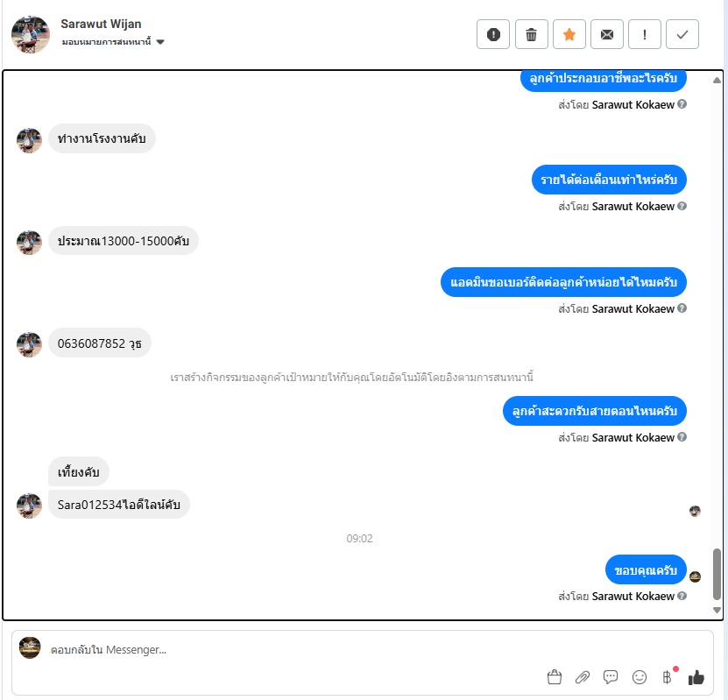728x700 pixels.
Task: Open saved replies speech bubble icon
Action: 611,677
